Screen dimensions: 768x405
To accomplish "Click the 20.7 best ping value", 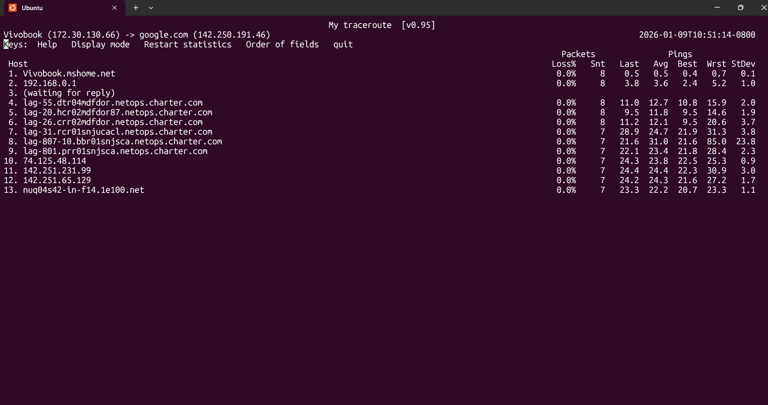I will [687, 190].
